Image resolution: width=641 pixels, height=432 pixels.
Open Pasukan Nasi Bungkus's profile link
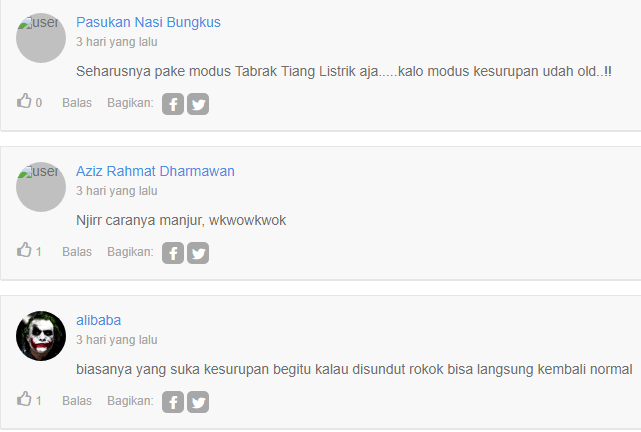click(148, 22)
